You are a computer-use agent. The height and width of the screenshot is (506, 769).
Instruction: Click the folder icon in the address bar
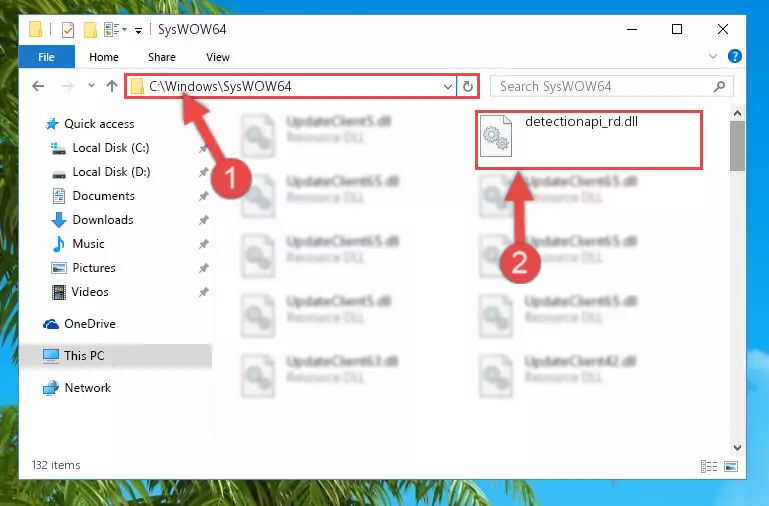(137, 87)
